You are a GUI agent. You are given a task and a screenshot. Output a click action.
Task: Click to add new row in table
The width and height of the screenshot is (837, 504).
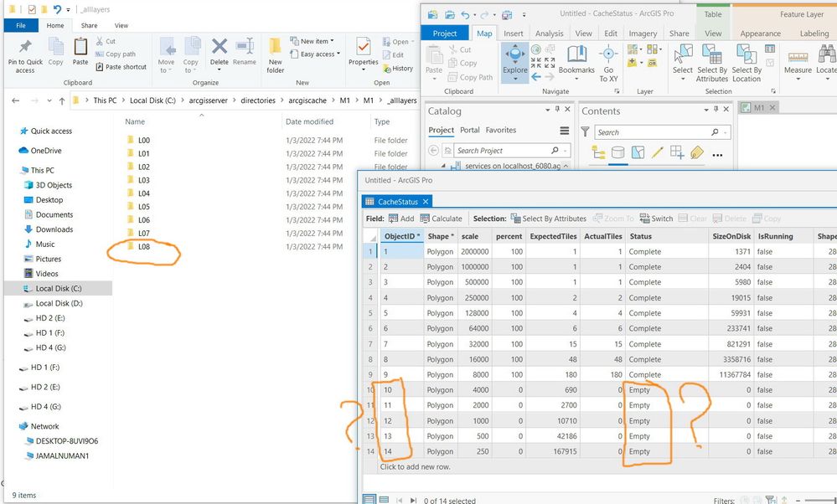416,466
